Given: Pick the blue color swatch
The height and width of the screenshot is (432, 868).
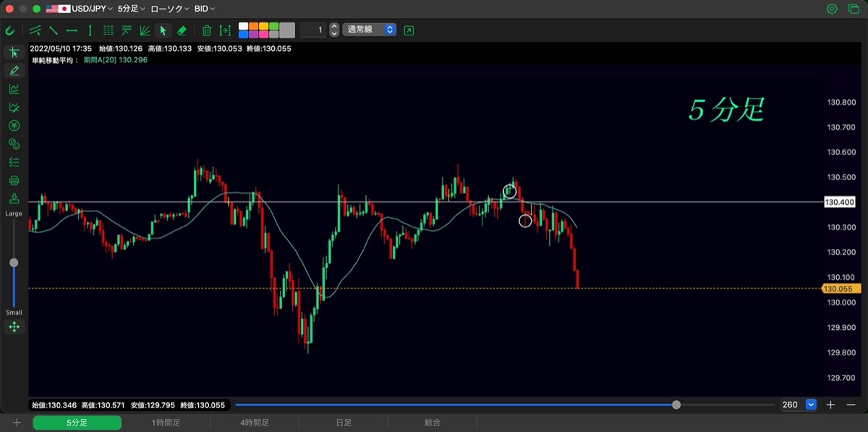Looking at the screenshot, I should tap(244, 35).
